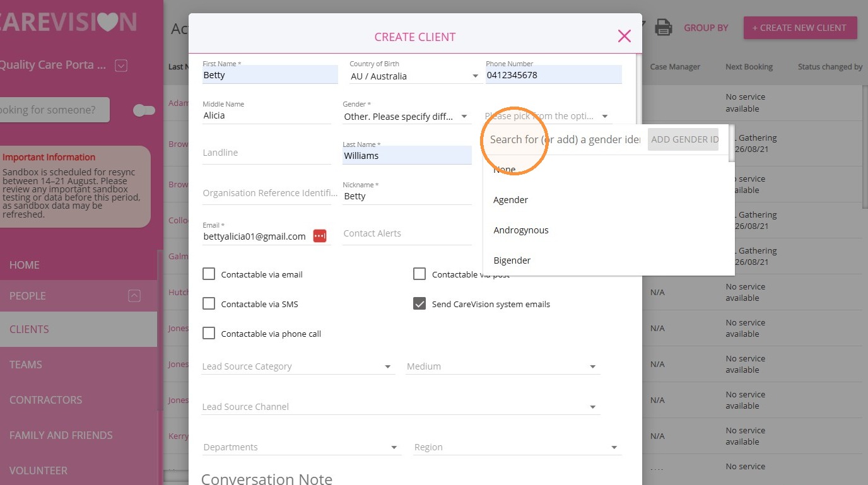Image resolution: width=868 pixels, height=485 pixels.
Task: Expand the Lead Source Category dropdown
Action: point(298,366)
